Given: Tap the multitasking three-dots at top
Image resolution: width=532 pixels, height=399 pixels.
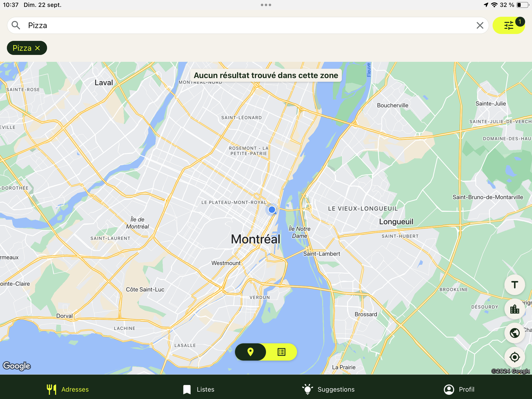Looking at the screenshot, I should pos(266,5).
